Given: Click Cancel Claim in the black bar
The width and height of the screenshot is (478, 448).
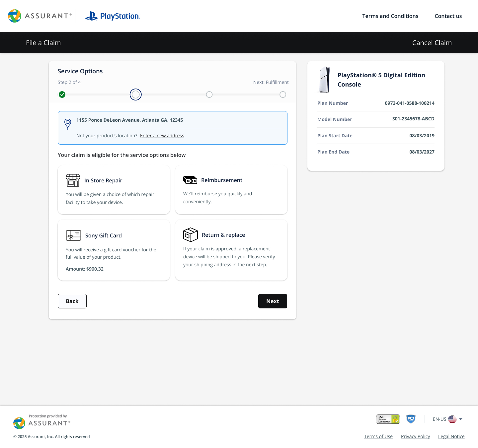Looking at the screenshot, I should (432, 43).
